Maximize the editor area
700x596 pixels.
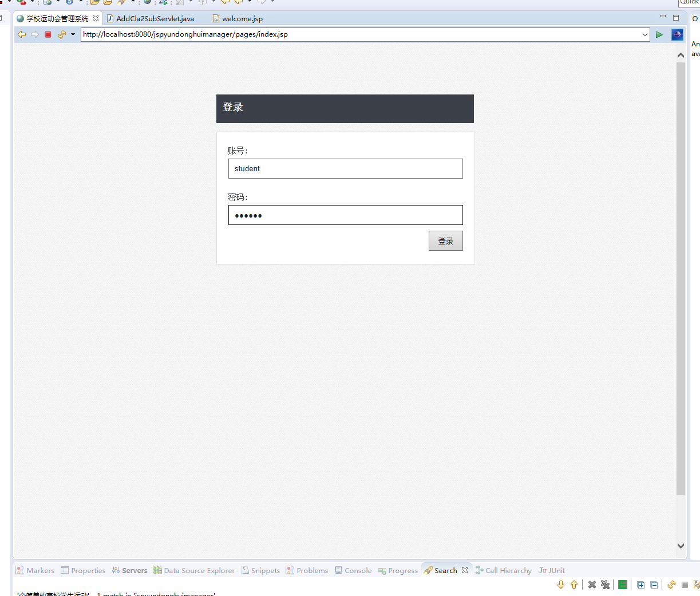[676, 18]
